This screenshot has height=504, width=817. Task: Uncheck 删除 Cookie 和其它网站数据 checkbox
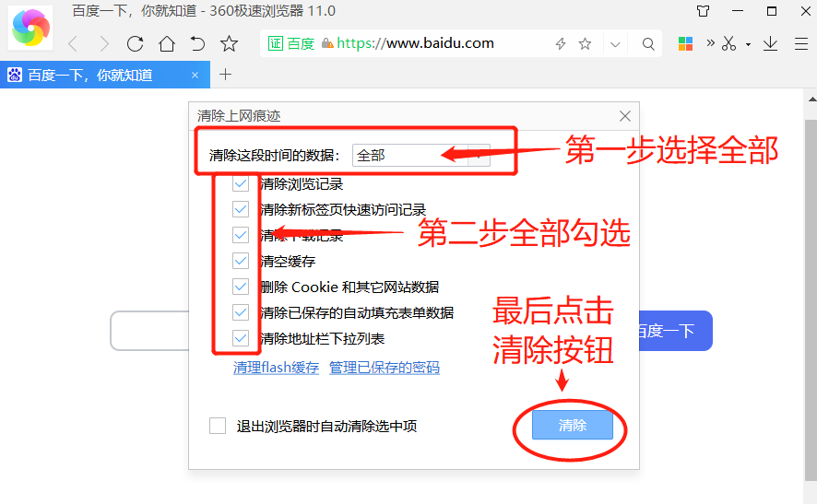241,287
